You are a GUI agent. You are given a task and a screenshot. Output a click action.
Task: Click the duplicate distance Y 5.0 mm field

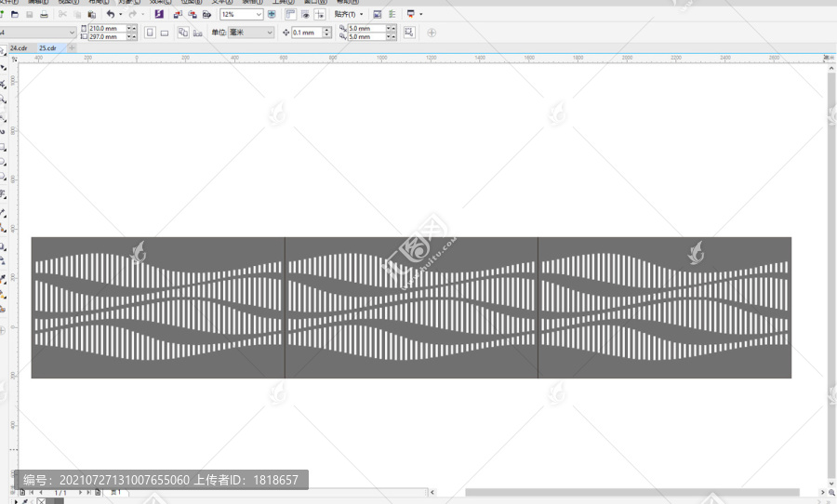(366, 37)
